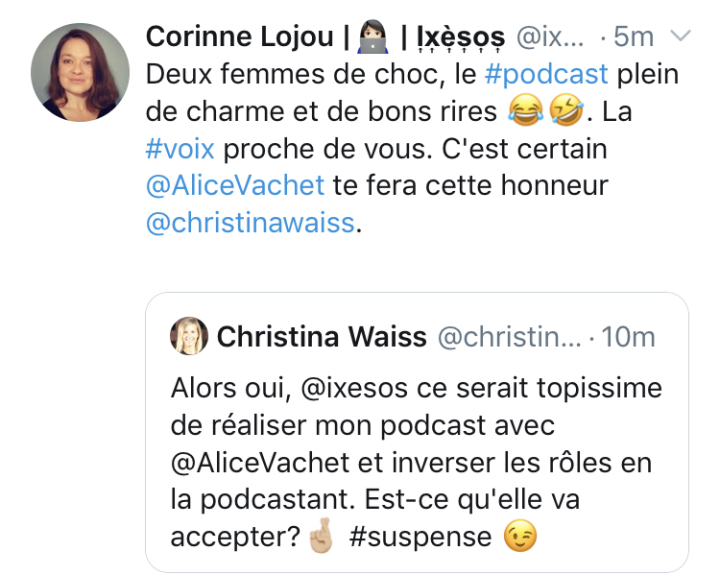
Task: Click the truncated @ix... handle
Action: (550, 36)
